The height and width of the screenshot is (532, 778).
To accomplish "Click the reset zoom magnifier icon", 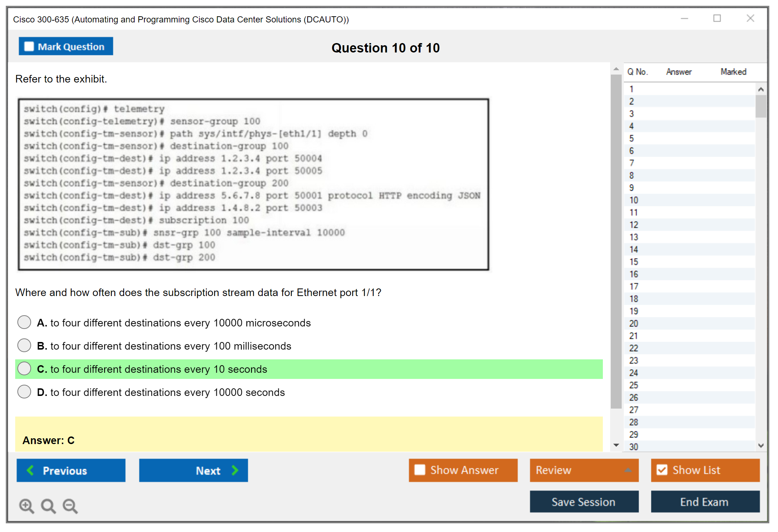I will tap(48, 506).
